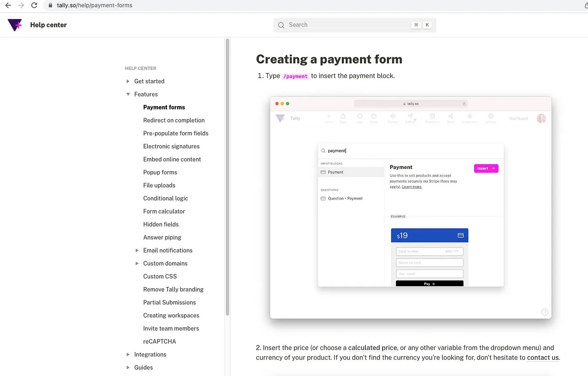
Task: Click the card icon beside $19 in the example
Action: [460, 235]
